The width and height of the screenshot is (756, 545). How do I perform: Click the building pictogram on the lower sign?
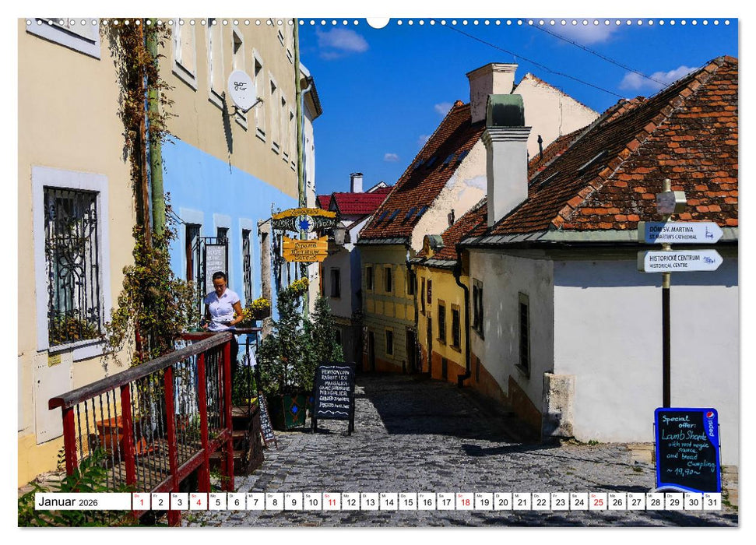[x=709, y=259]
